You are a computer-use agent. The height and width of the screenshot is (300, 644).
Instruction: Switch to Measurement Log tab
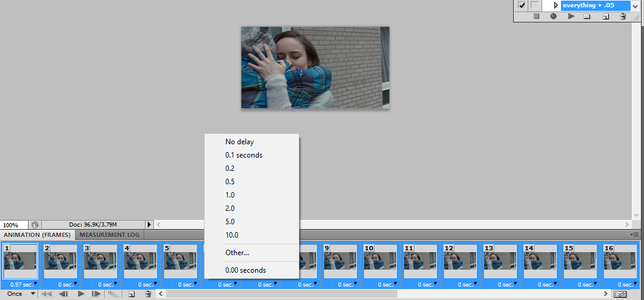109,235
